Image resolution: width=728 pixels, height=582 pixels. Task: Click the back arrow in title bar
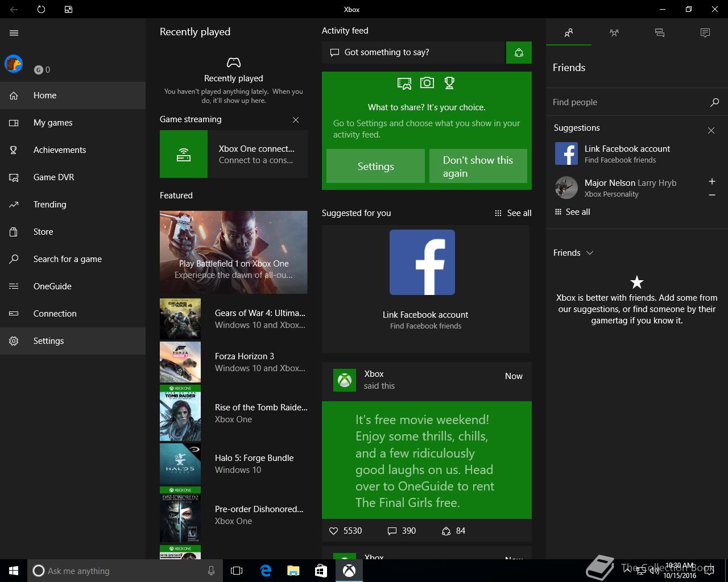pos(14,9)
